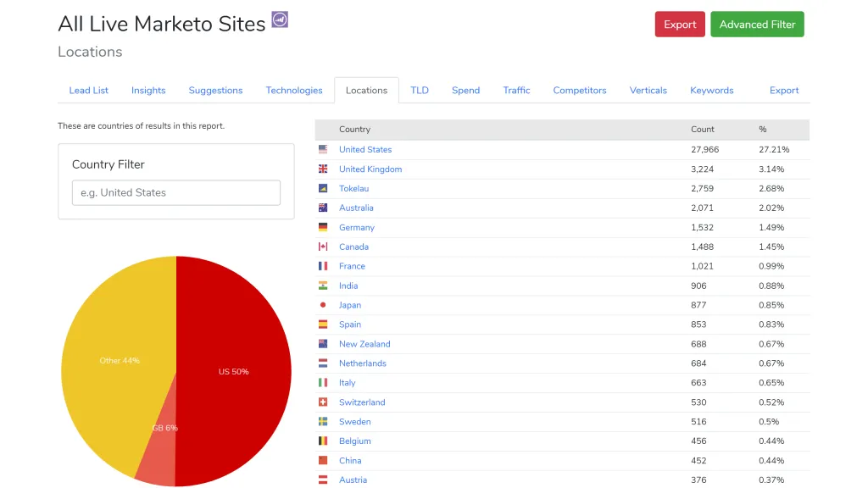Click the red Export button
This screenshot has height=488, width=868.
coord(680,25)
